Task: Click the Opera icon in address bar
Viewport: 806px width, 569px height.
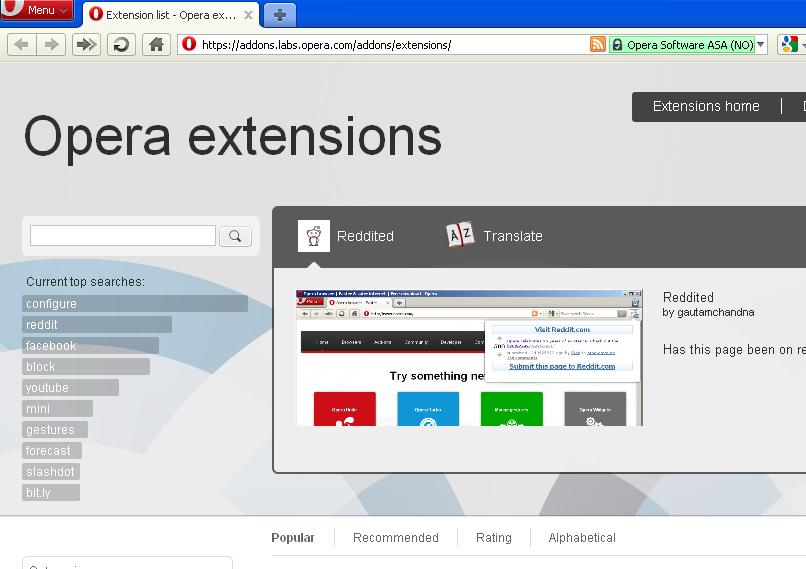Action: tap(189, 44)
